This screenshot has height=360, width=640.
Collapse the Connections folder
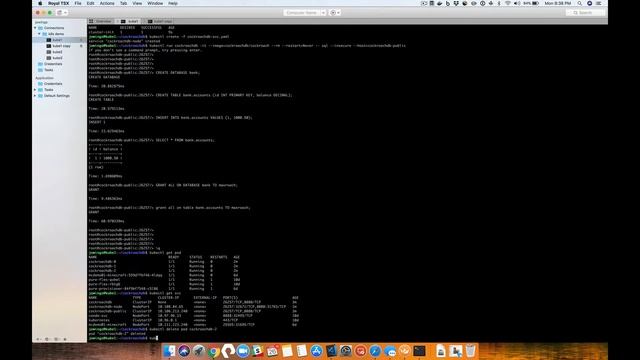coord(36,28)
